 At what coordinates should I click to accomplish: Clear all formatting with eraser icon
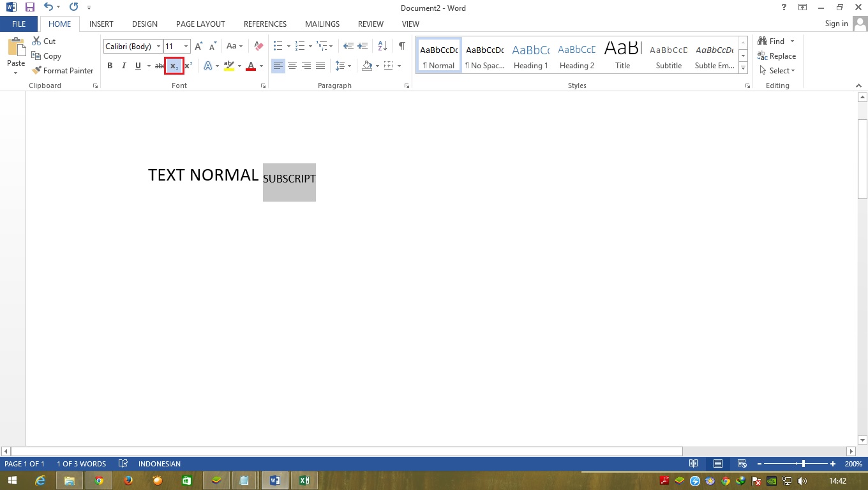click(258, 46)
